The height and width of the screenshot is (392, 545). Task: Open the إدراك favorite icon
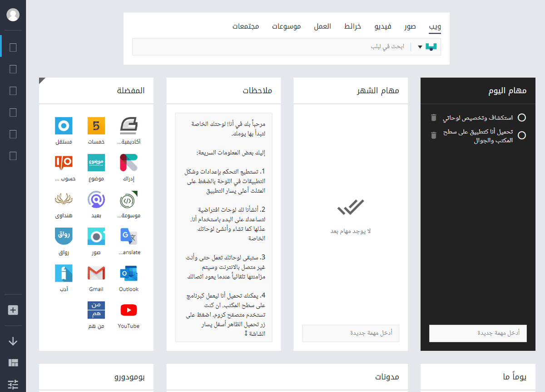pyautogui.click(x=129, y=163)
